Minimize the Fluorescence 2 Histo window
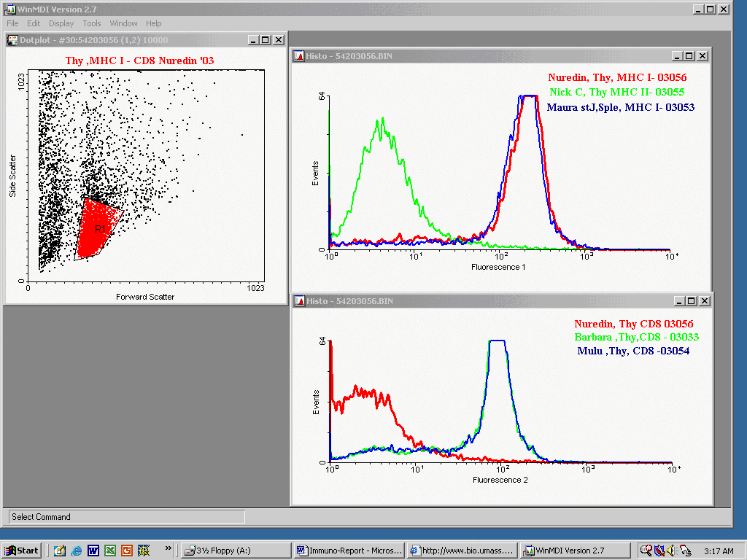 678,300
